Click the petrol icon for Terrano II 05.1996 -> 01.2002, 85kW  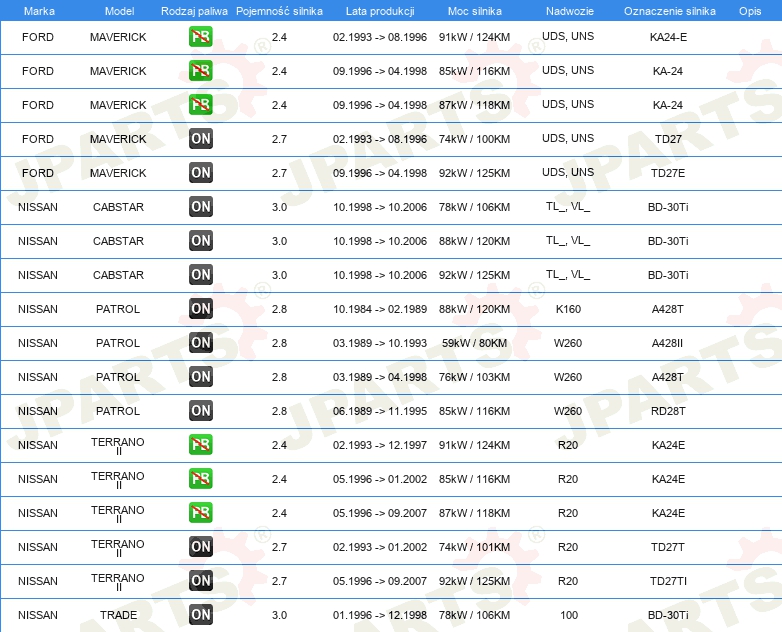pyautogui.click(x=200, y=478)
